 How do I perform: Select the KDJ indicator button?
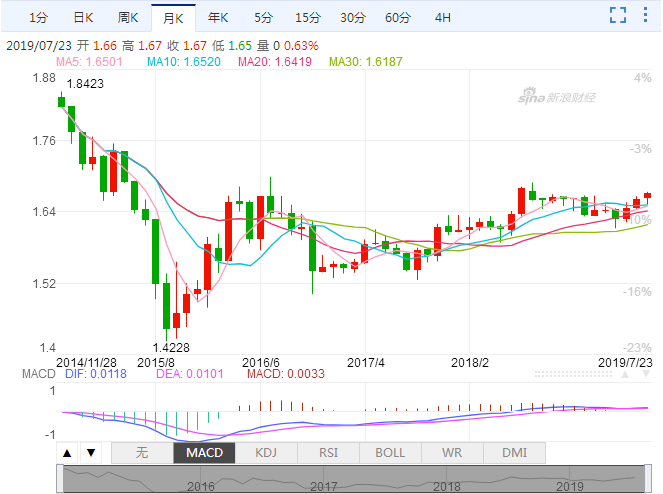click(x=266, y=453)
